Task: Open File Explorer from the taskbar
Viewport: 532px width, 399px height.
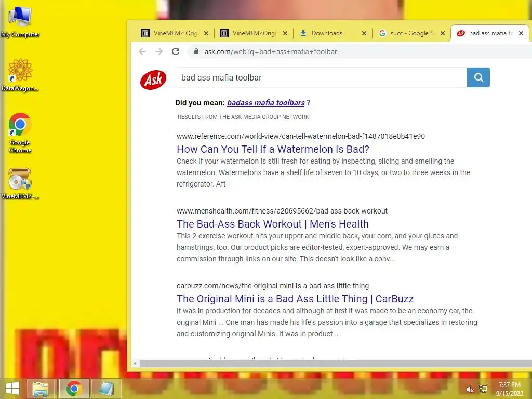Action: (x=41, y=389)
